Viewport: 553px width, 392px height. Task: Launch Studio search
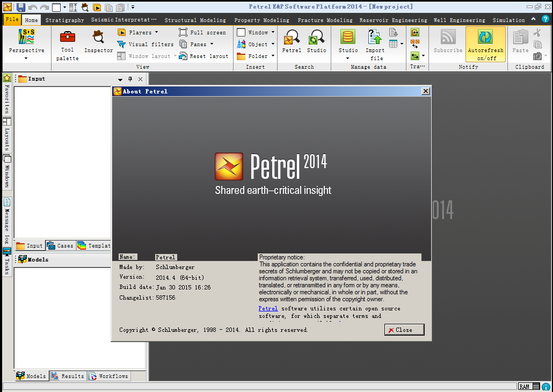pos(316,42)
